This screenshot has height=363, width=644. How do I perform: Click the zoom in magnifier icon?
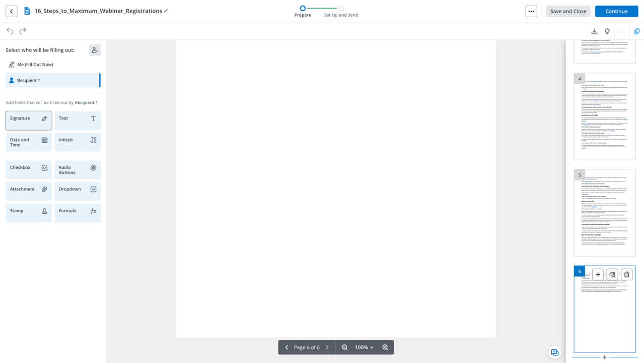click(x=385, y=347)
